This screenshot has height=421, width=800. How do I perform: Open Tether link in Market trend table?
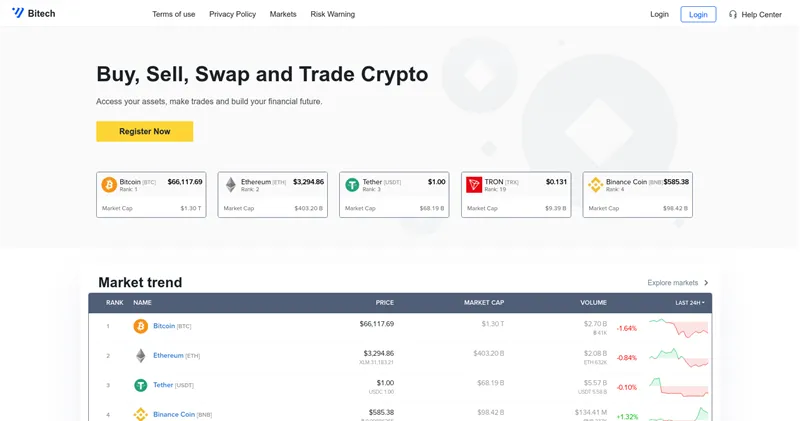click(x=163, y=385)
